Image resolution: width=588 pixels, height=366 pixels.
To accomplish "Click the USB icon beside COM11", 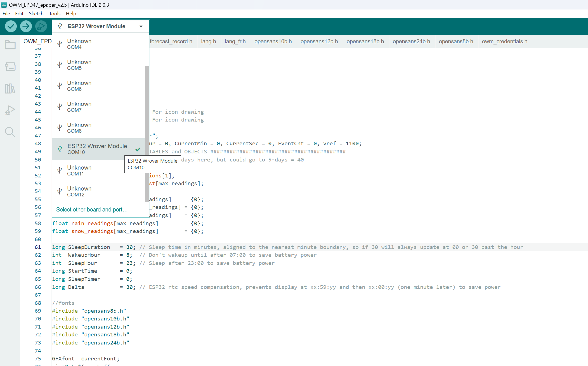I will point(60,170).
